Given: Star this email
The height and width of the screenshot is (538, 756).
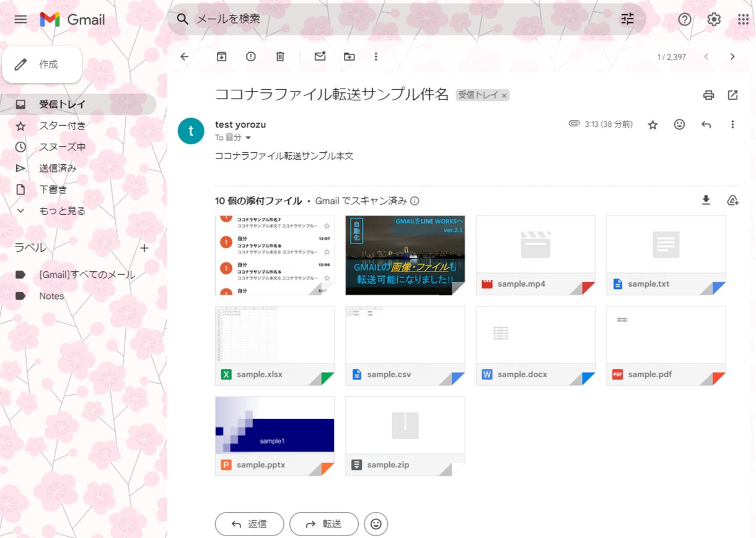Looking at the screenshot, I should point(653,125).
